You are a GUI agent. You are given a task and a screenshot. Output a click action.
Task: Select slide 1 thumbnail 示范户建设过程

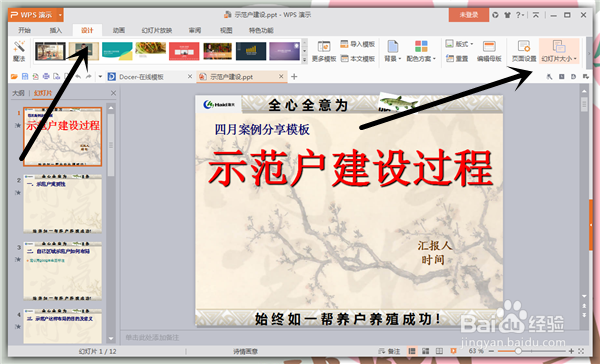63,137
